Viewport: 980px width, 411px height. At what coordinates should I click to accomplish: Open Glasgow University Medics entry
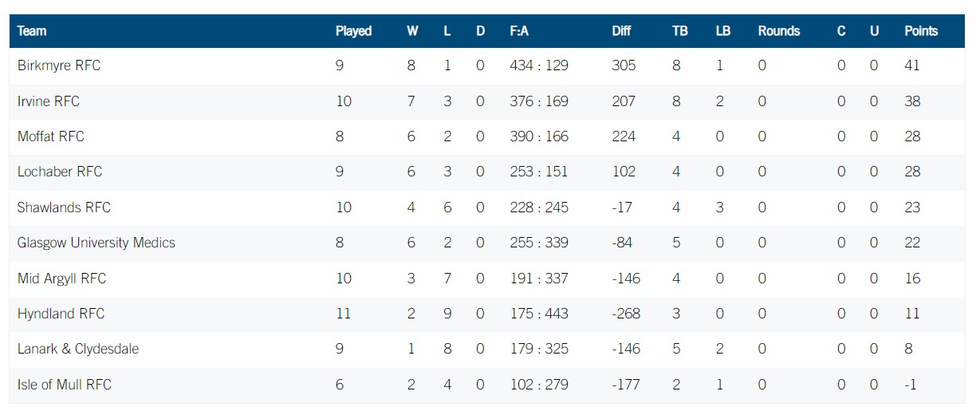click(96, 243)
